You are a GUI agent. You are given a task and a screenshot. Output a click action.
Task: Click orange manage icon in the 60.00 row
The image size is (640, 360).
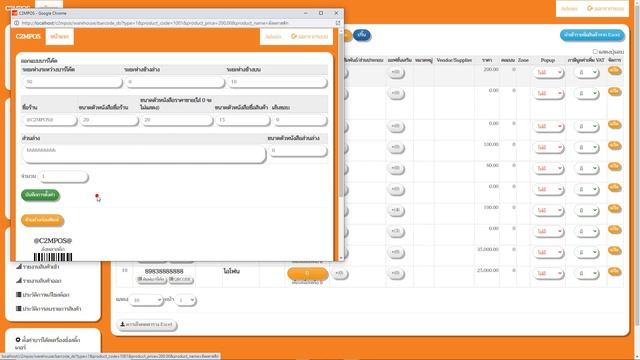[614, 167]
